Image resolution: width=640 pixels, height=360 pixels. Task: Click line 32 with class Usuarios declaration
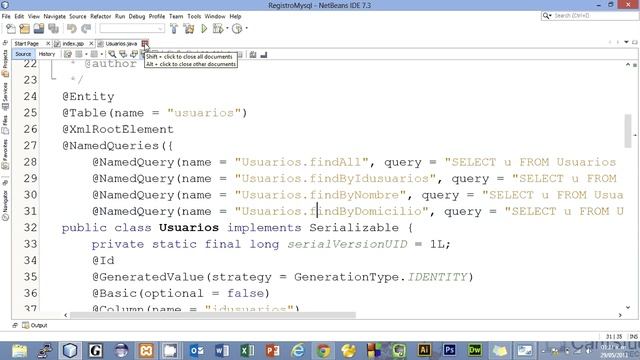click(x=238, y=228)
